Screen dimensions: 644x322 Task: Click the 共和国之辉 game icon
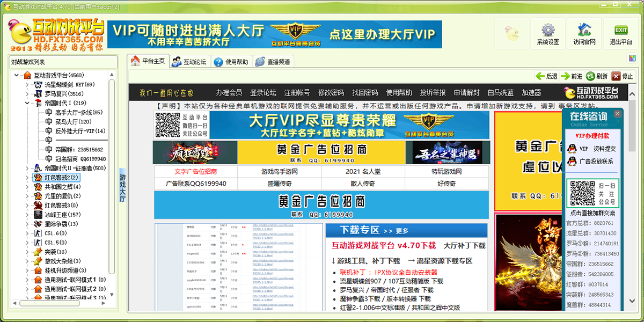tap(38, 187)
